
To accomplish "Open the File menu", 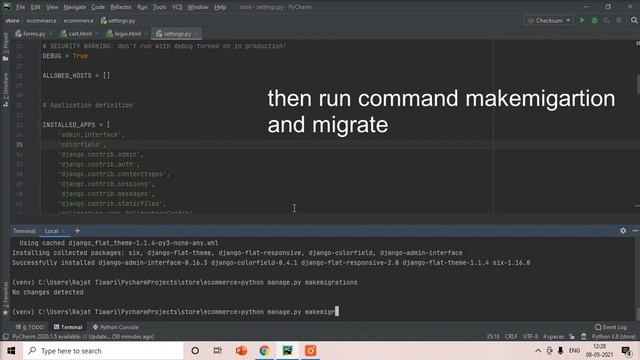I will pyautogui.click(x=20, y=7).
